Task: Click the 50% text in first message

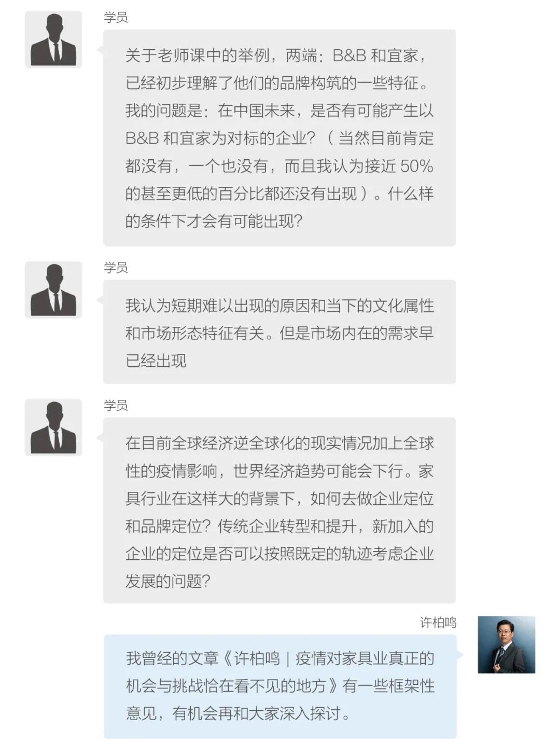Action: 417,166
